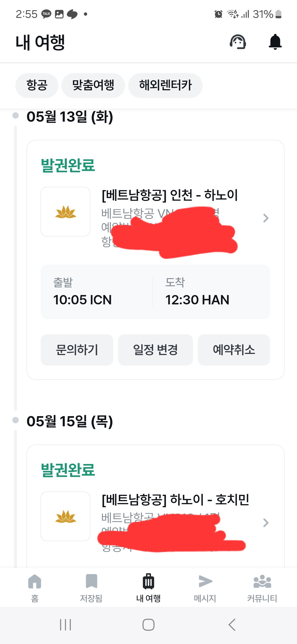297x644 pixels.
Task: Open notifications bell icon
Action: coord(275,42)
